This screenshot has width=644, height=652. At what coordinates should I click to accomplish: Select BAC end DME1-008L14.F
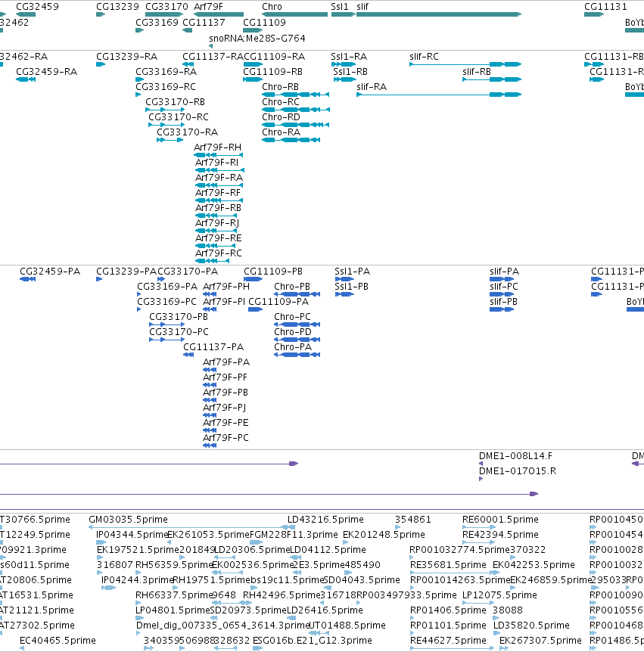(515, 456)
